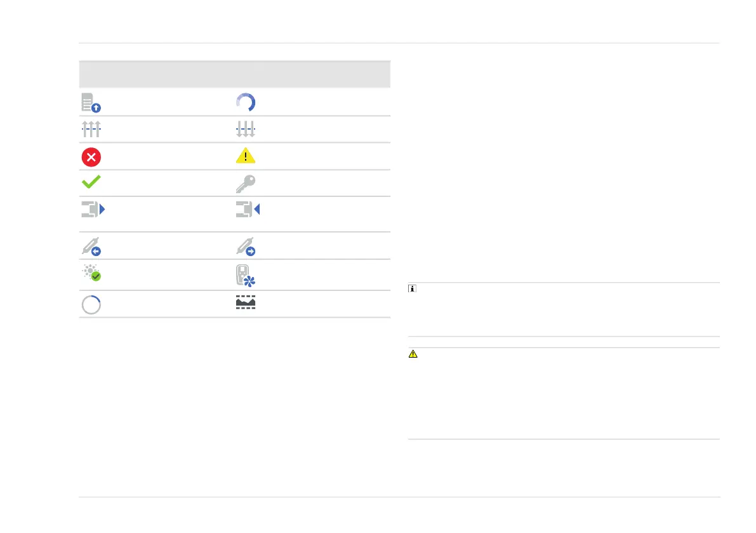Screen dimensions: 756x533
Task: Select the green checkmark icon
Action: 91,182
